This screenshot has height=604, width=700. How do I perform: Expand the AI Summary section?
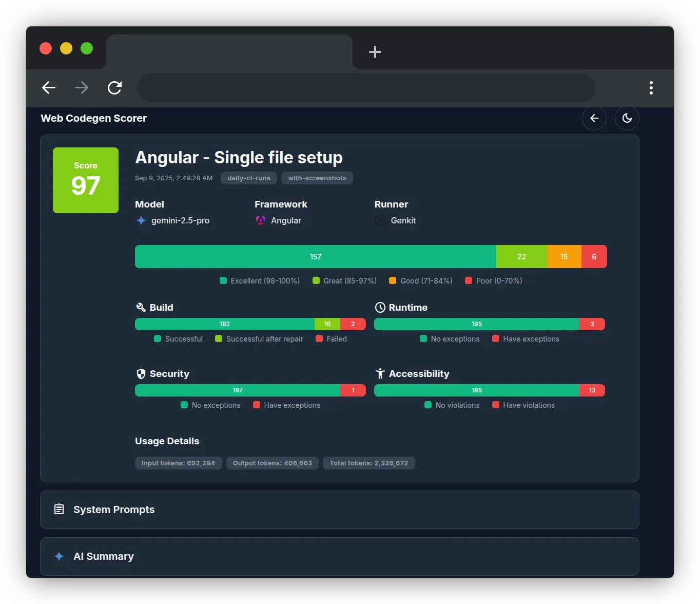[x=339, y=556]
